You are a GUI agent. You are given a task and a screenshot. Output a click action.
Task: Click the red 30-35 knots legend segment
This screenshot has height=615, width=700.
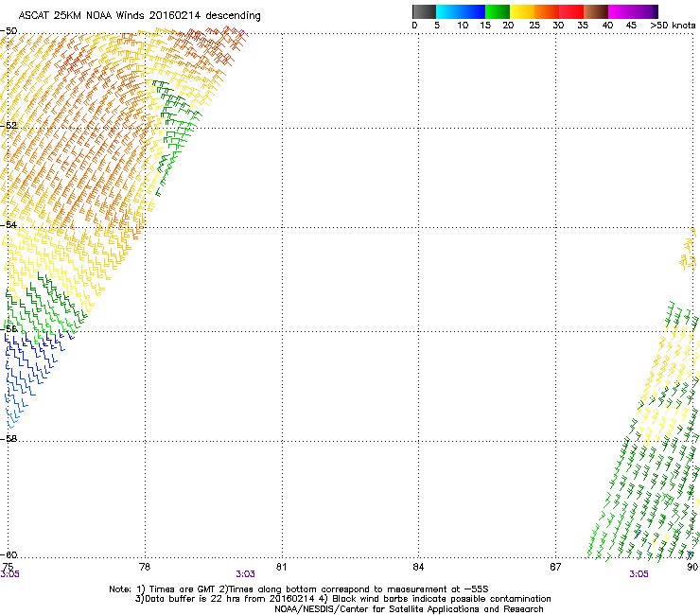pos(571,11)
